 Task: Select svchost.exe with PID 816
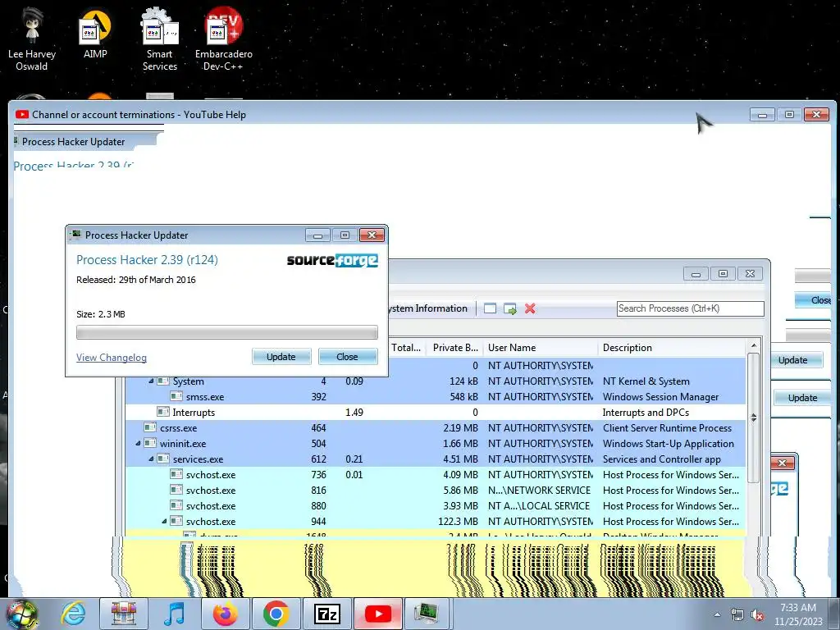click(435, 491)
